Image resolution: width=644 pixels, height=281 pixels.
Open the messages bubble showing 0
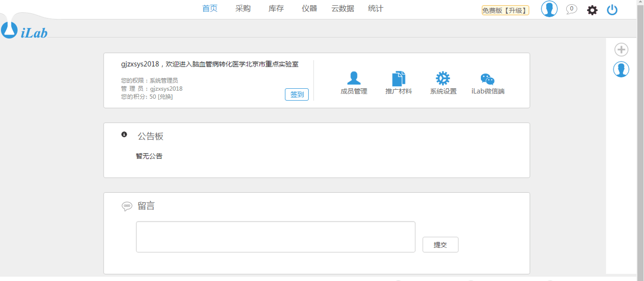tap(571, 9)
